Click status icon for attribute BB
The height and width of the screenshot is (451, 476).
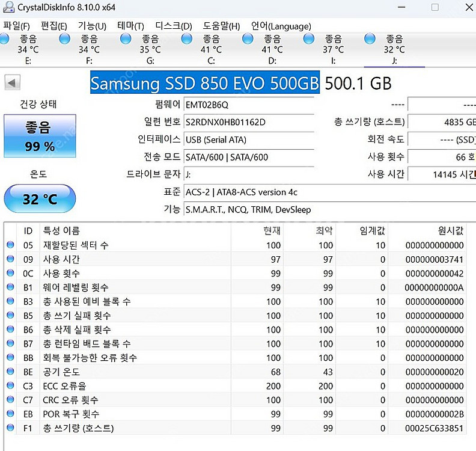click(x=10, y=357)
